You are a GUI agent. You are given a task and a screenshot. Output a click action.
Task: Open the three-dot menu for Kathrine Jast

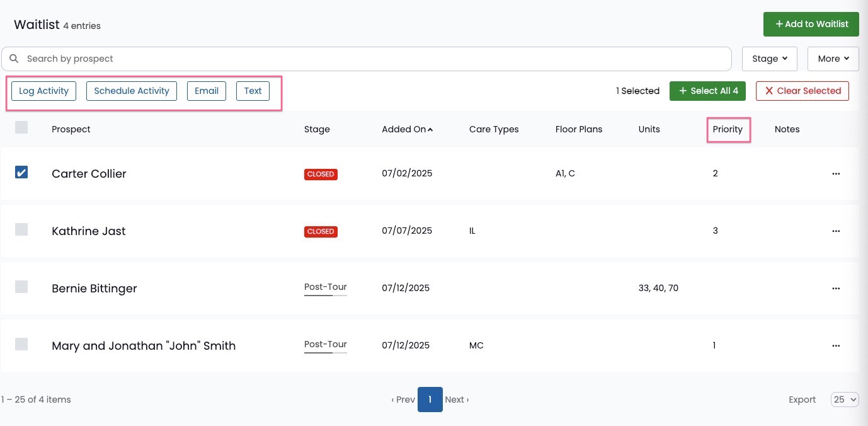click(836, 231)
